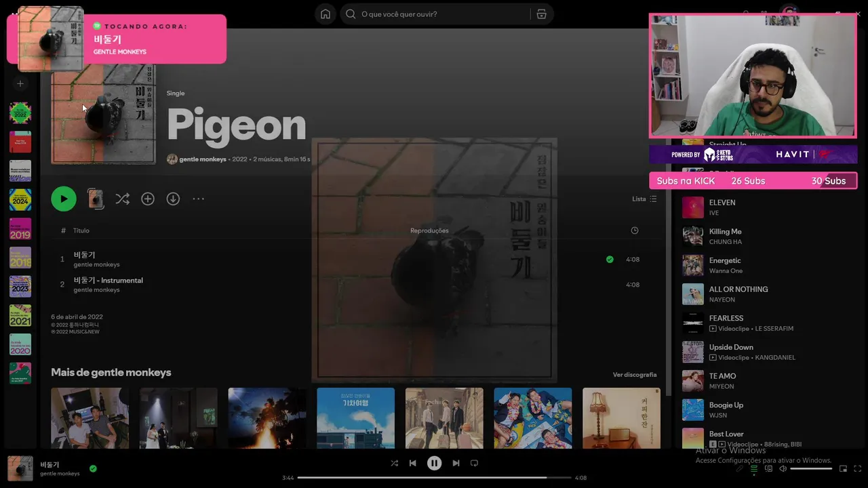868x488 pixels.
Task: Play Energetic by Wanna One from queue
Action: tap(766, 265)
